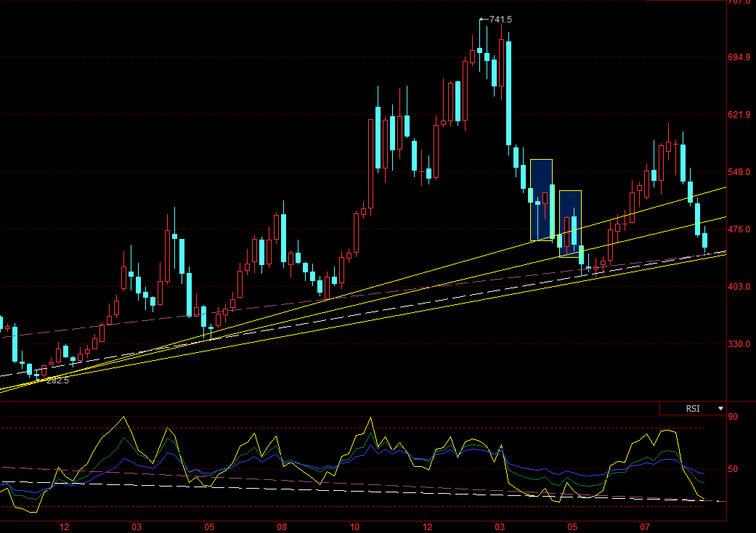
Task: Select the 07 month marker on time axis
Action: (x=644, y=526)
